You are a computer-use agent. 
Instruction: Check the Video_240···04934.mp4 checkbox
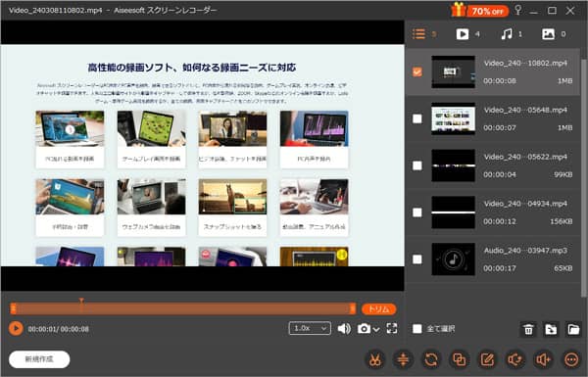[x=417, y=212]
